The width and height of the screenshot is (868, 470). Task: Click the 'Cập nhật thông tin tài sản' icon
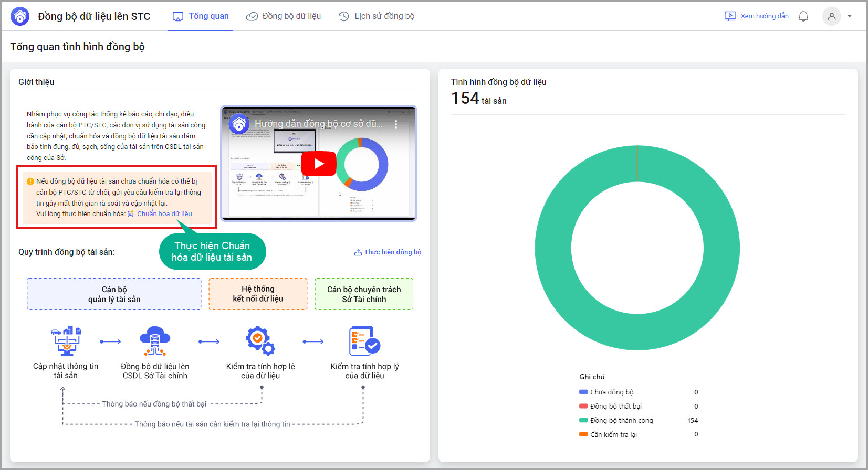66,341
